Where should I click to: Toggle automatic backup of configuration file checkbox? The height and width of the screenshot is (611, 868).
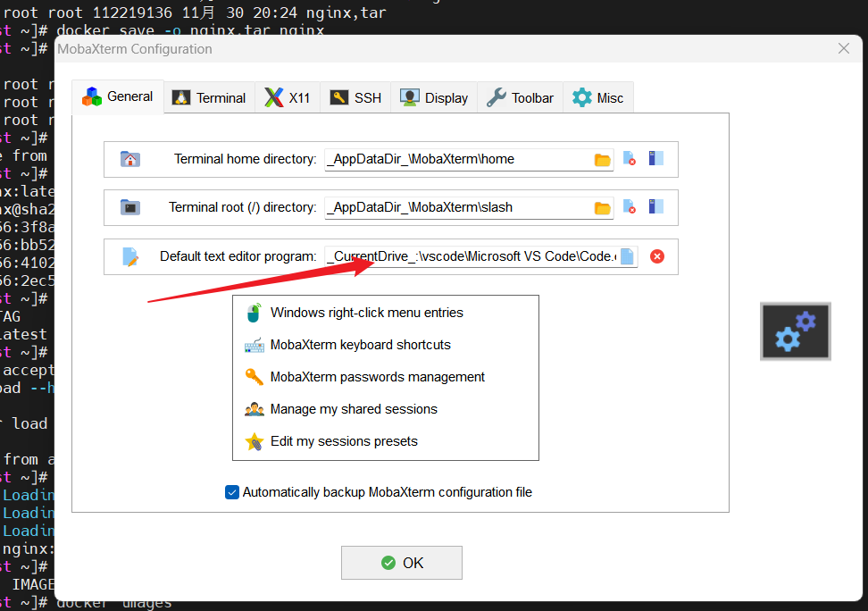[x=232, y=492]
